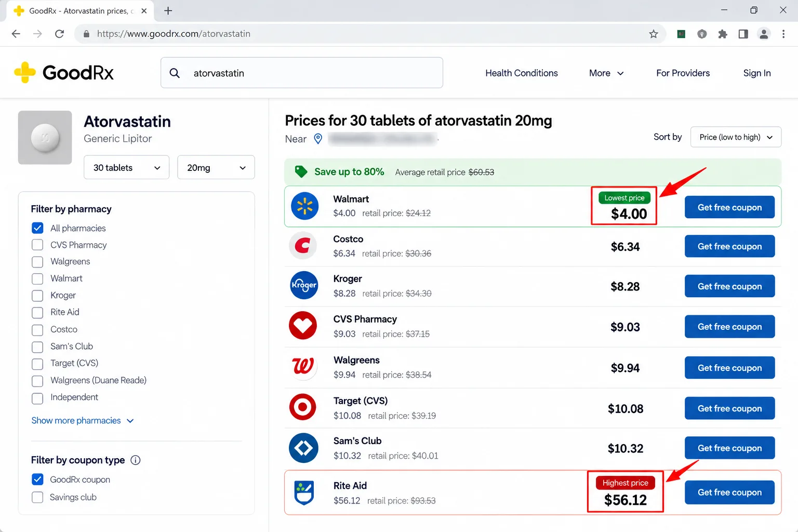Click the coupon type info icon
Viewport: 798px width, 532px height.
pos(136,460)
